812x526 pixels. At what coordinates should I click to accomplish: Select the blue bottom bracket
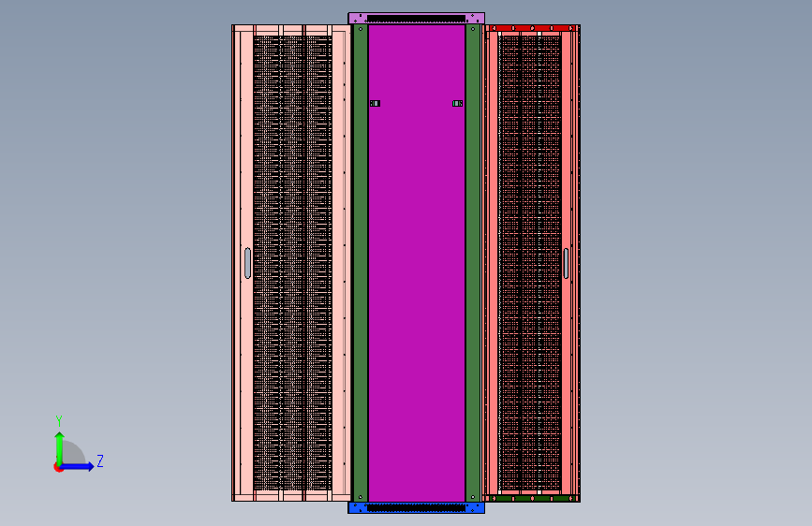coord(417,508)
